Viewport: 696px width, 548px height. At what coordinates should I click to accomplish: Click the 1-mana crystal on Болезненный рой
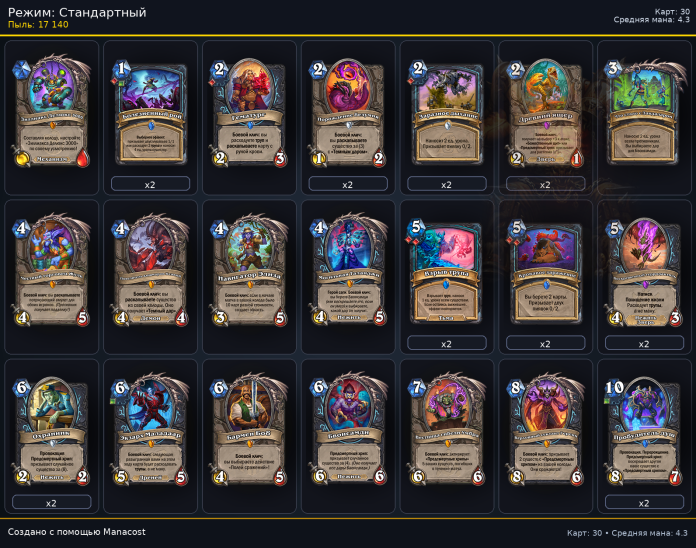tap(121, 68)
